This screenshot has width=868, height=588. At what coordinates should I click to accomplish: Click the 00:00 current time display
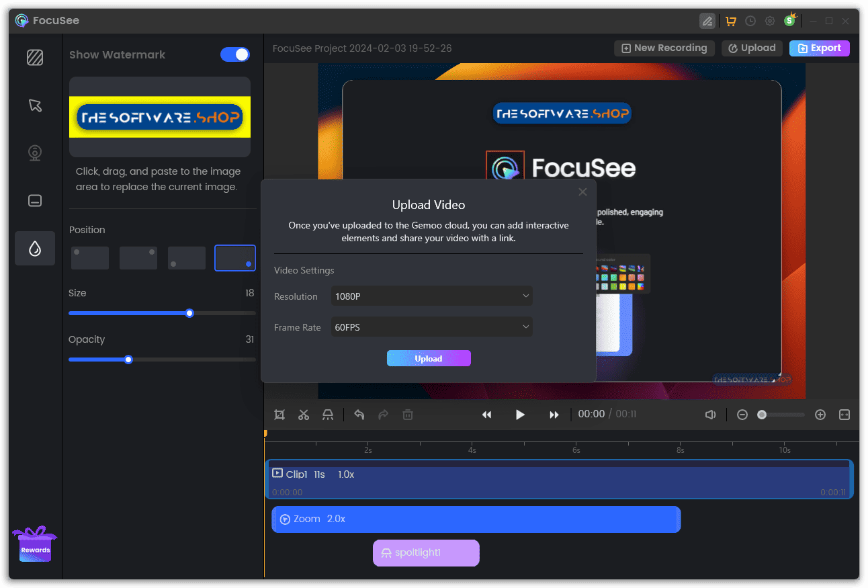[x=591, y=414]
